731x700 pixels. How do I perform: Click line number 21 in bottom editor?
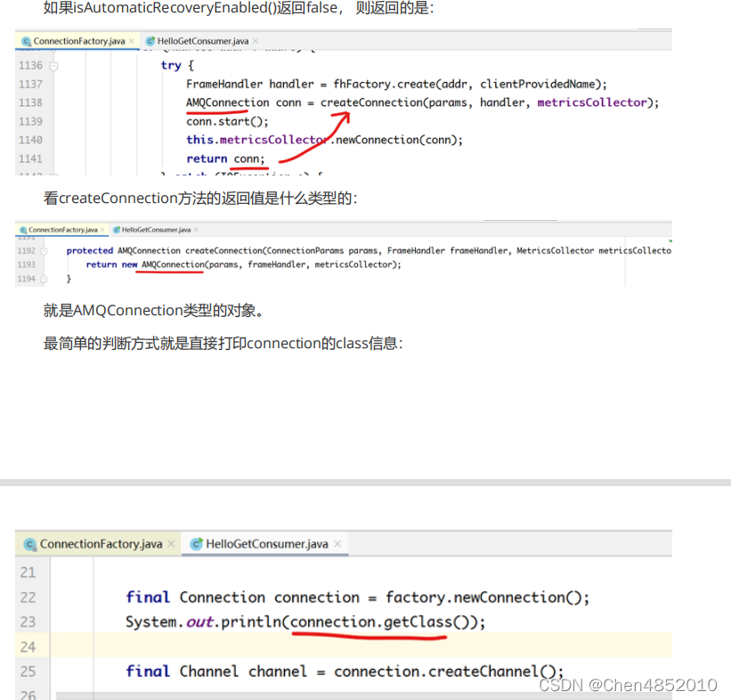click(x=28, y=573)
